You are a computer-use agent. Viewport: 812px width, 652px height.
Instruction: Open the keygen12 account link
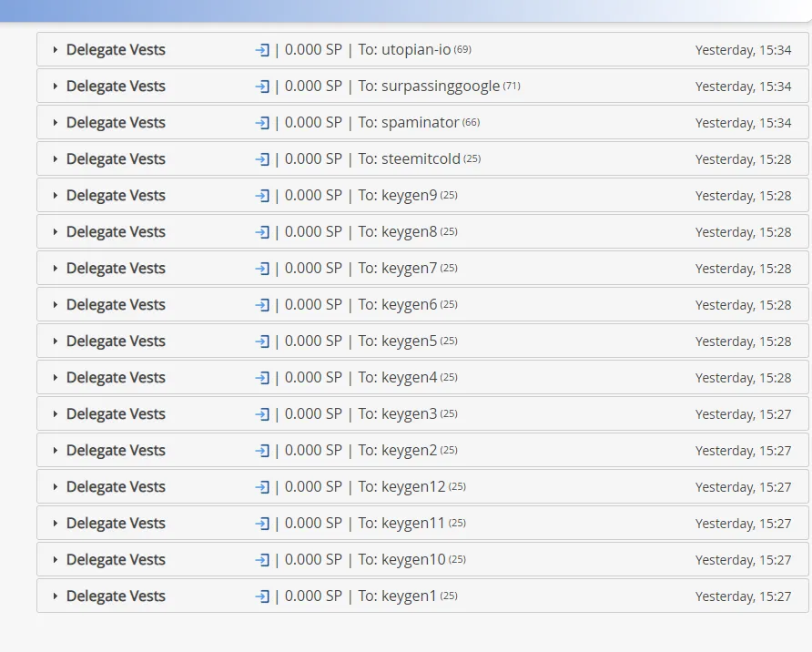(413, 487)
